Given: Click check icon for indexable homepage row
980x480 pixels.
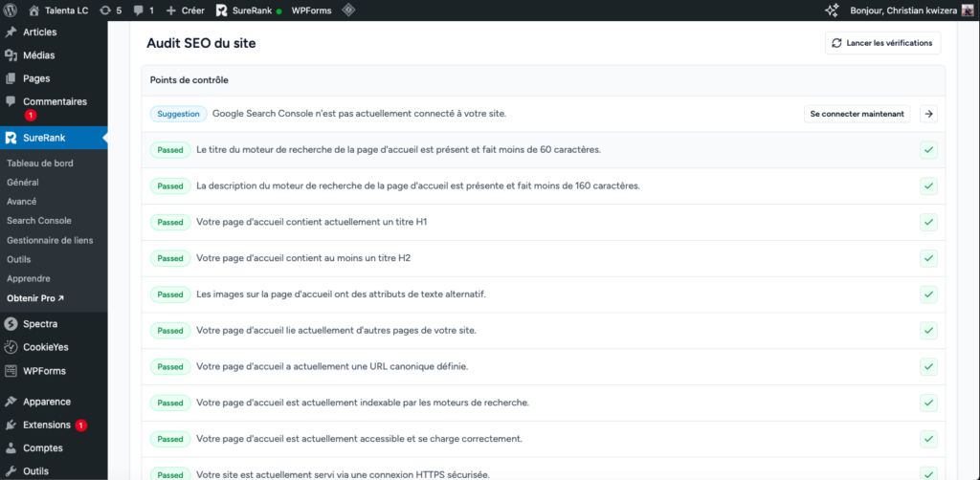Looking at the screenshot, I should click(928, 403).
